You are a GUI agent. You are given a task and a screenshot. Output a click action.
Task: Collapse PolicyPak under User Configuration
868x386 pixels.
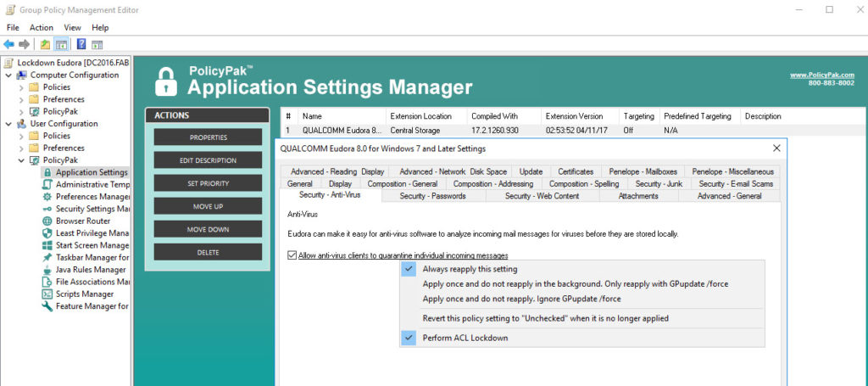click(x=21, y=160)
